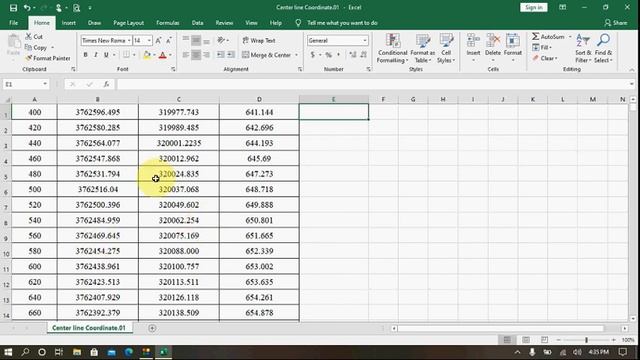The height and width of the screenshot is (360, 640).
Task: Open the General number format dropdown
Action: click(x=364, y=40)
